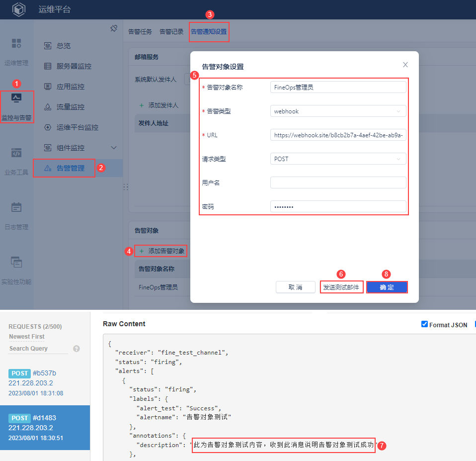Select 运维平台监控 in the side menu
Screen dimensions: 476x461
pyautogui.click(x=78, y=127)
